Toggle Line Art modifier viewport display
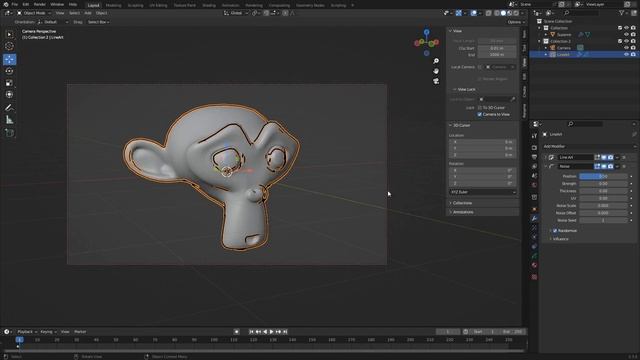Image resolution: width=640 pixels, height=360 pixels. 604,157
